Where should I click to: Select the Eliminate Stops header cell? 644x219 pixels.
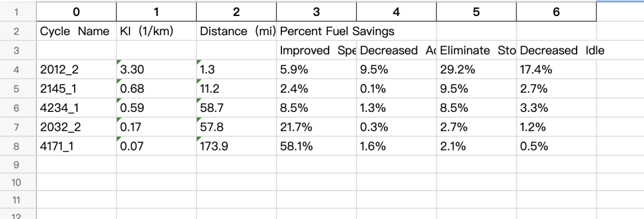point(476,51)
